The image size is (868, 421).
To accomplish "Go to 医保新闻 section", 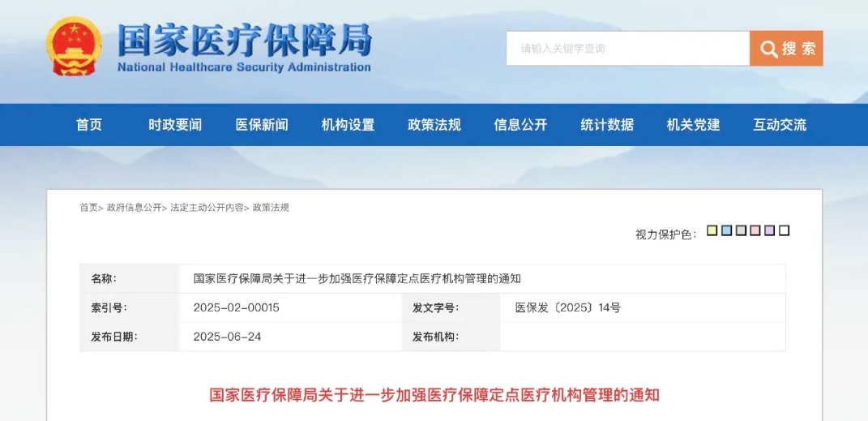I will [x=262, y=125].
